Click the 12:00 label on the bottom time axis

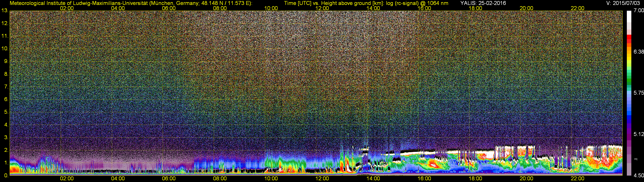(322, 179)
